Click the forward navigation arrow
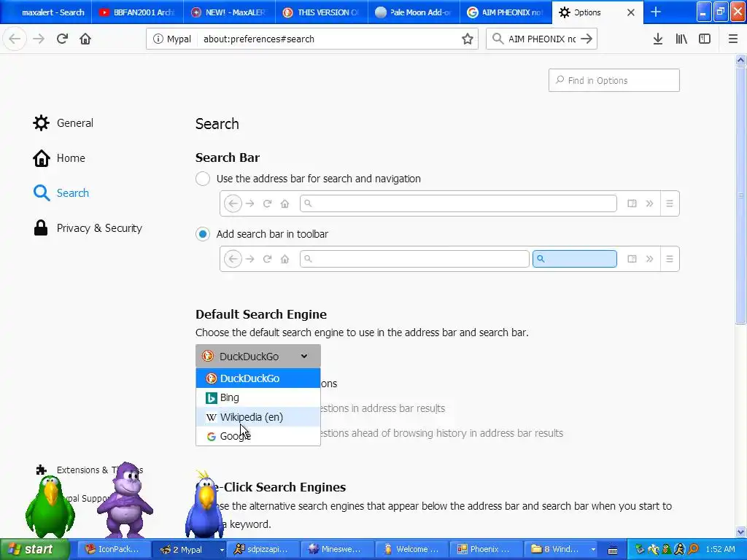The width and height of the screenshot is (747, 560). 39,39
